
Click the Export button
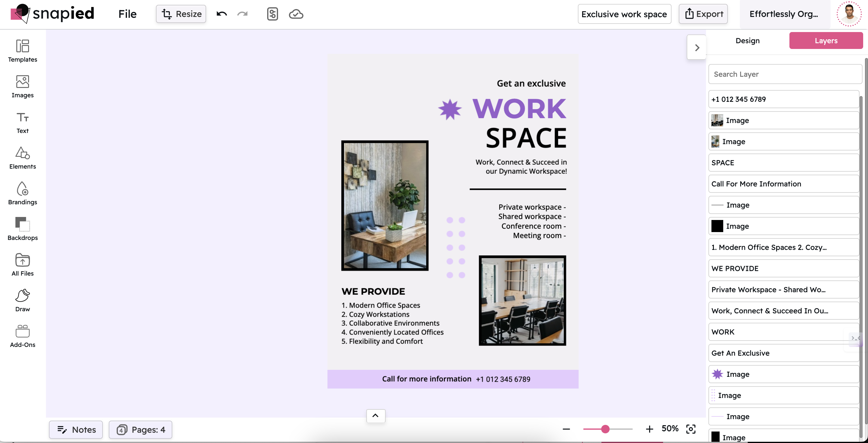pos(703,14)
